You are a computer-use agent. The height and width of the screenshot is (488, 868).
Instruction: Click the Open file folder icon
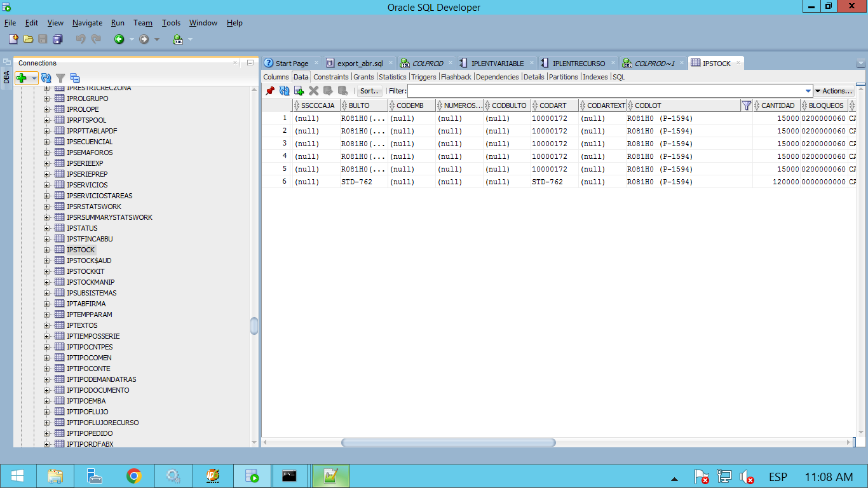[28, 39]
